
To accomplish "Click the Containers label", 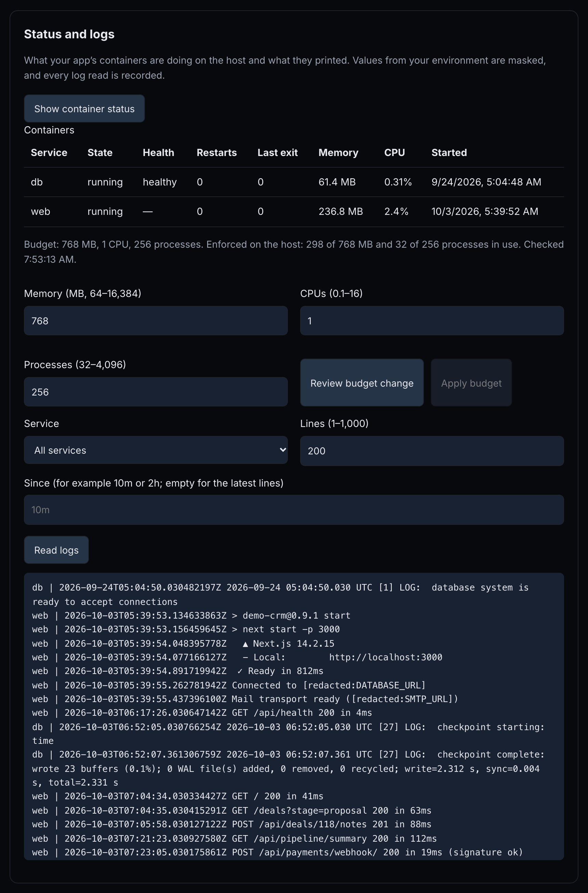I will (x=49, y=130).
